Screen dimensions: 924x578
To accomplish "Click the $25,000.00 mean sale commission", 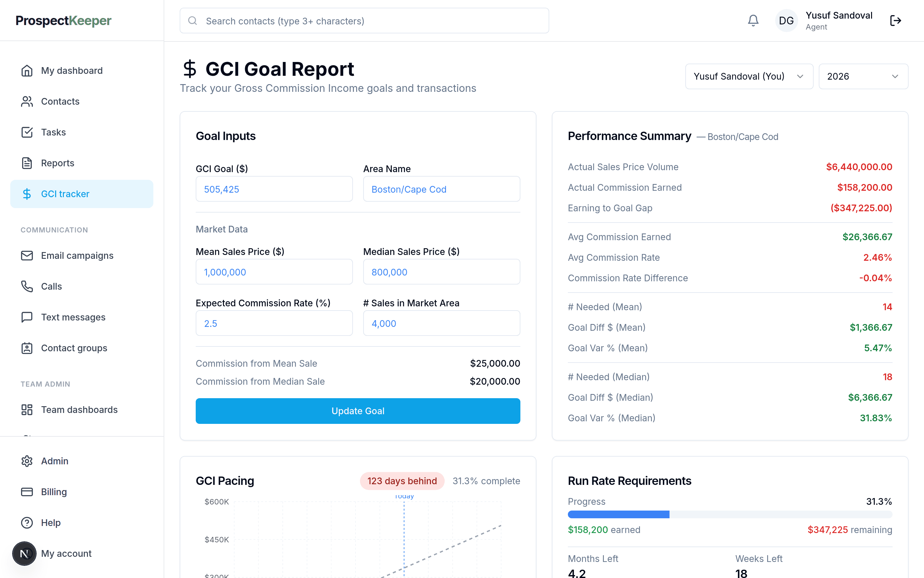I will (x=495, y=363).
